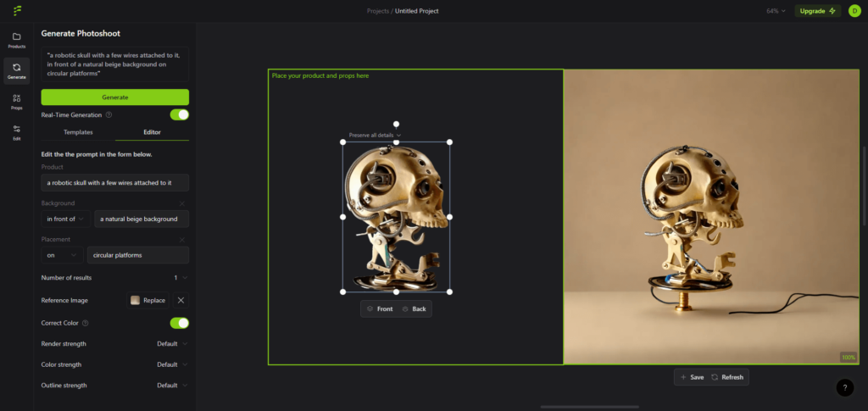Click the Product description input field
868x411 pixels.
[115, 182]
